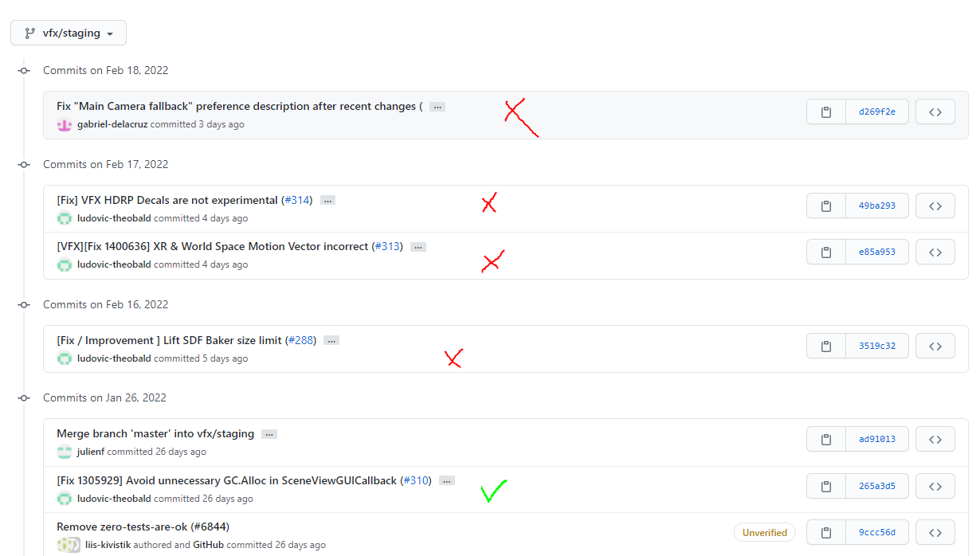Copy SHA of commit e85a953
Image resolution: width=980 pixels, height=556 pixels.
825,252
